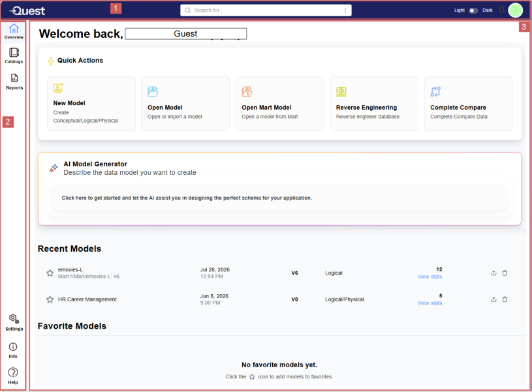Delete the HR Career Management model
Viewport: 532px width, 392px height.
click(505, 299)
